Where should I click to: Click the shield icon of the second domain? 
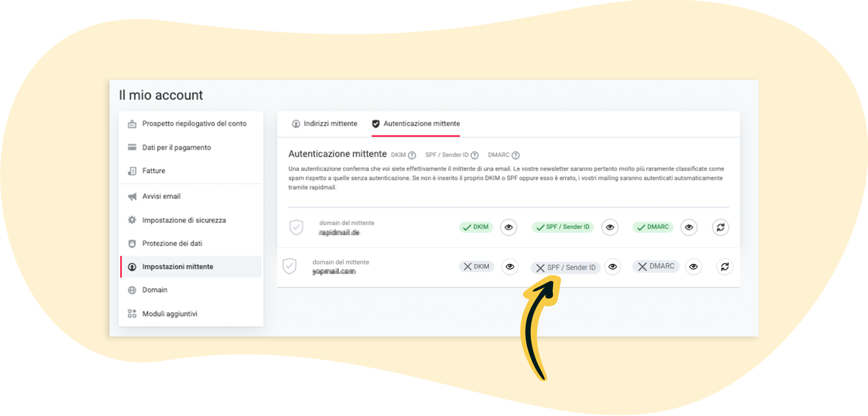tap(289, 266)
